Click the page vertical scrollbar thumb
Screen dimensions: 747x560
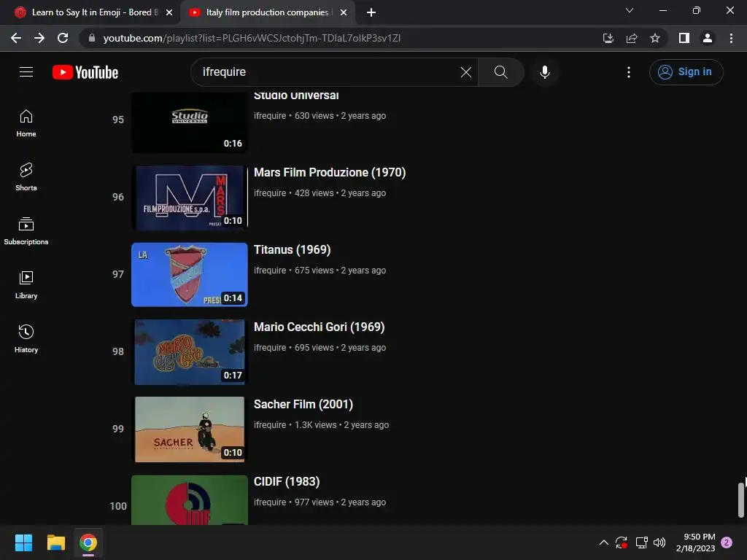pyautogui.click(x=741, y=500)
